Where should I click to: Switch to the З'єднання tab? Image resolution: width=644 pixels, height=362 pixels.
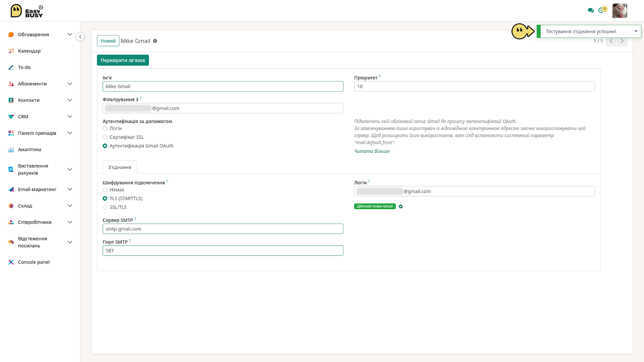coord(120,167)
